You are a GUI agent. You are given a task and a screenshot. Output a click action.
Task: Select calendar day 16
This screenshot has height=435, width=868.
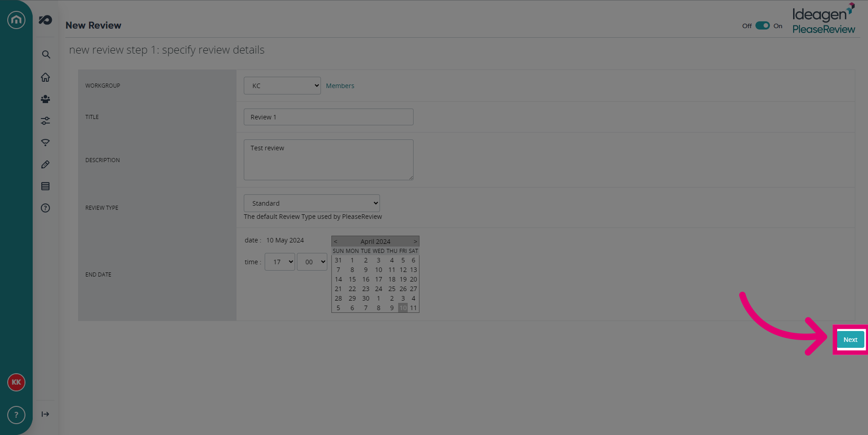366,279
